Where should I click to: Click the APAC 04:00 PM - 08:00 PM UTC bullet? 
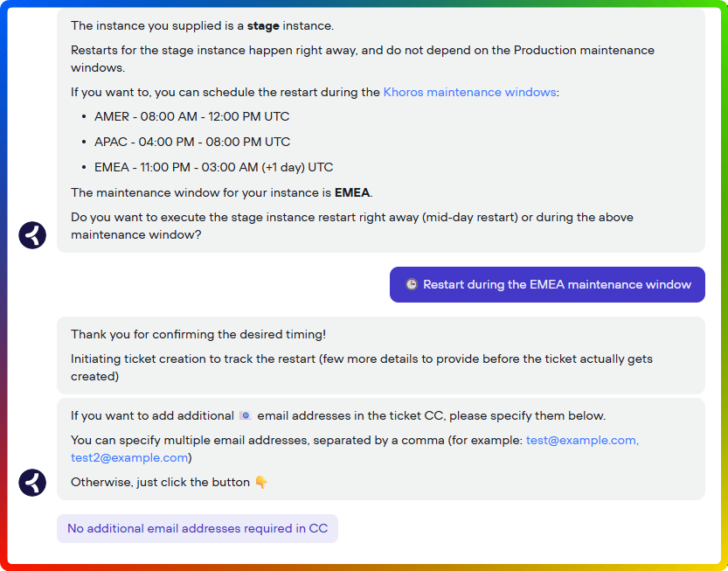[x=191, y=142]
